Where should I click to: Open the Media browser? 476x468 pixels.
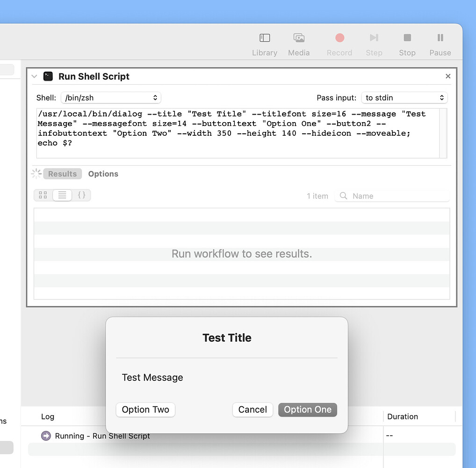click(299, 42)
